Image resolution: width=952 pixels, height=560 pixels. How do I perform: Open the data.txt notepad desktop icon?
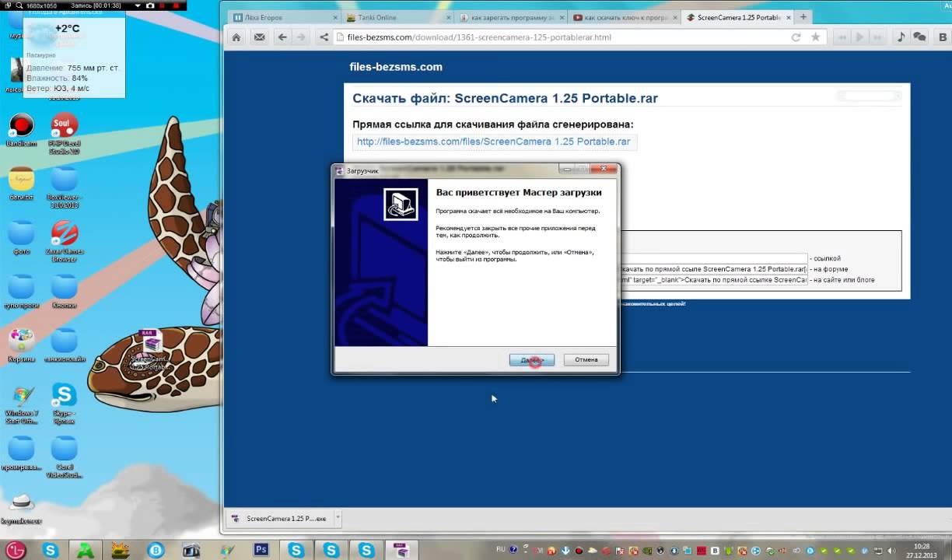(21, 184)
